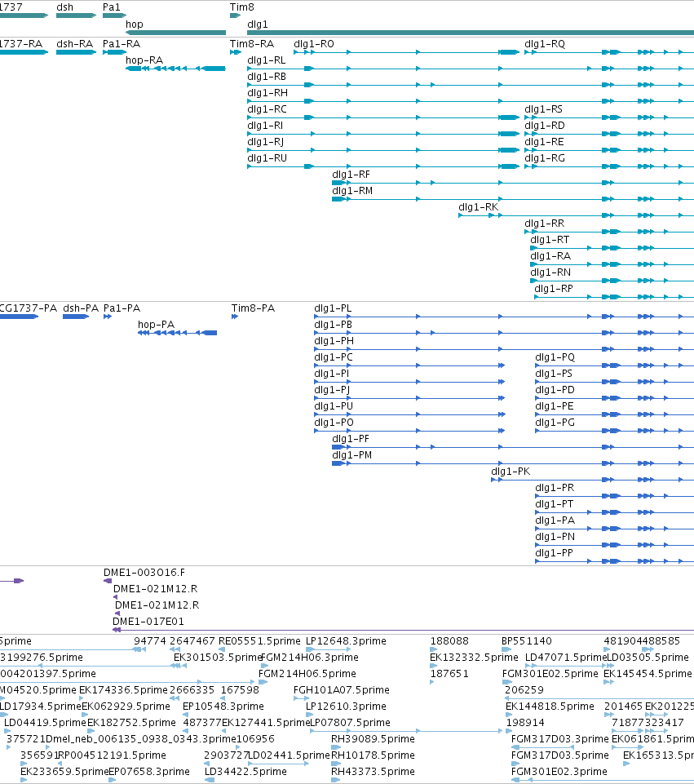The width and height of the screenshot is (694, 784).
Task: Select EP07658.3prime EST label
Action: (149, 771)
